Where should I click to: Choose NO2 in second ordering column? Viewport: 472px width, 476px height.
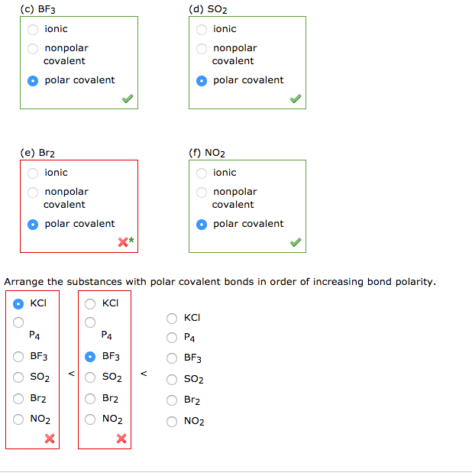(90, 419)
